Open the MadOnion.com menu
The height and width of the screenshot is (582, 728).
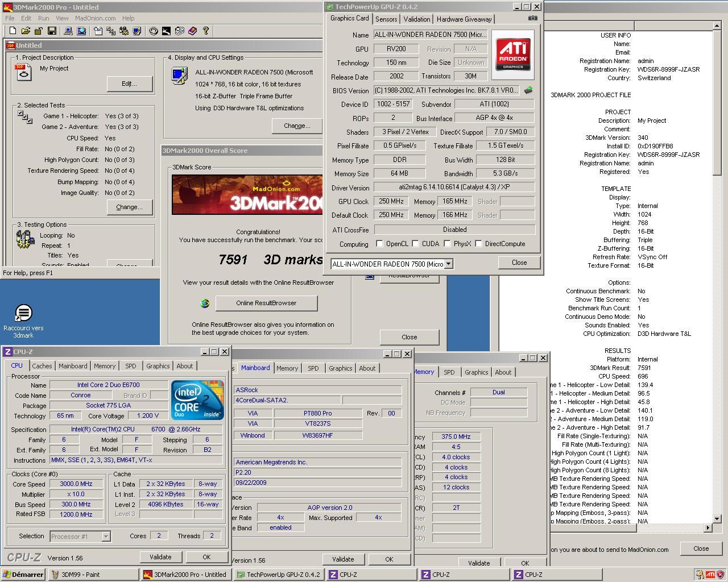pos(96,18)
